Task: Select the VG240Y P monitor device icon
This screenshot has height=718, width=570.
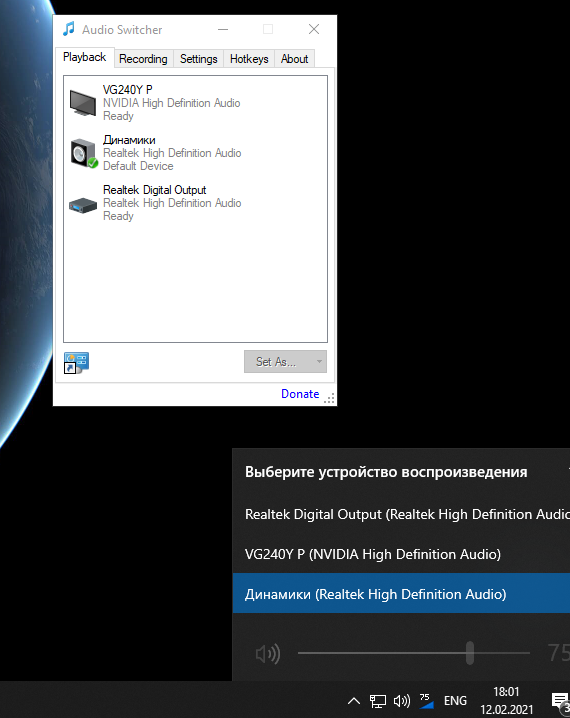Action: click(83, 103)
